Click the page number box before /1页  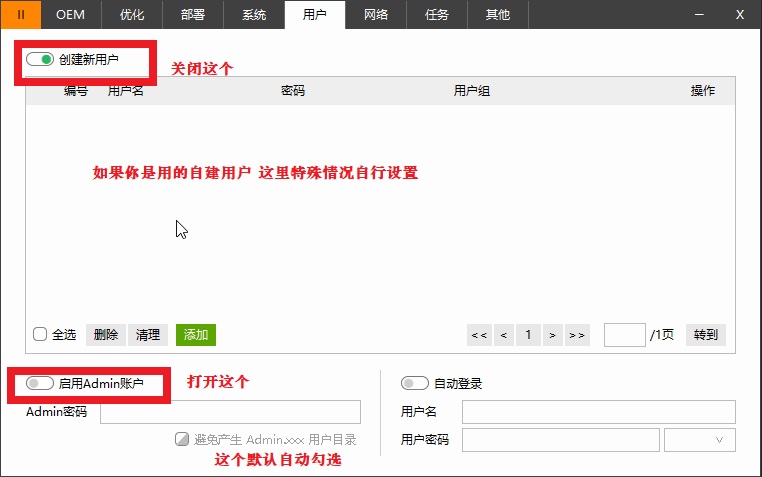(625, 335)
